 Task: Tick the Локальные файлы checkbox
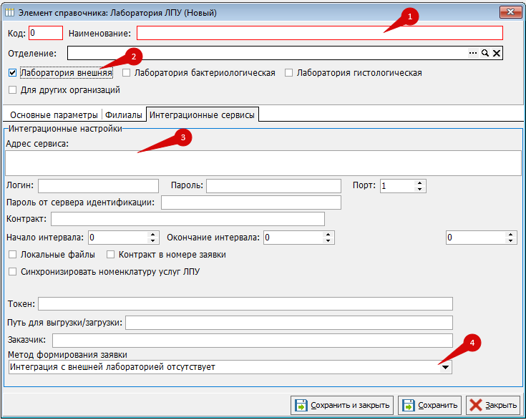point(13,255)
